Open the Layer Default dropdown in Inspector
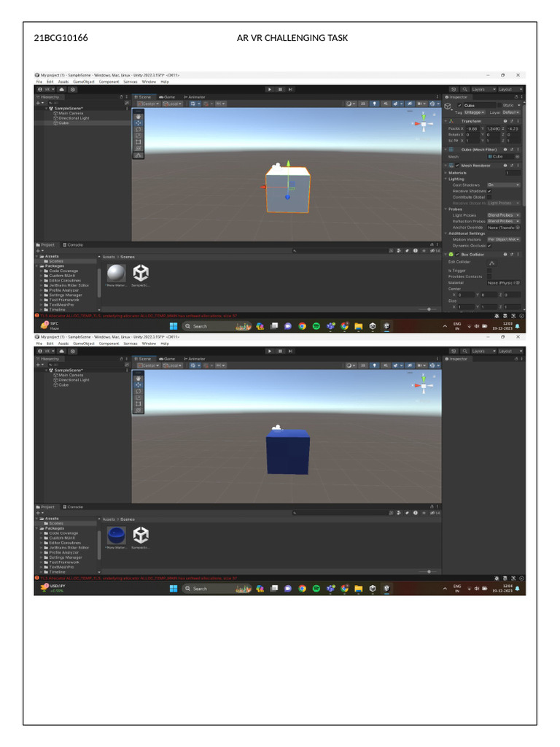The width and height of the screenshot is (560, 747). click(511, 112)
